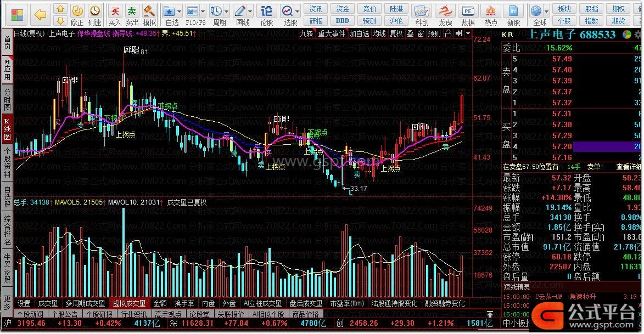This screenshot has height=334, width=644.
Task: Expand the 周期 dropdown arrow
Action: (x=226, y=12)
